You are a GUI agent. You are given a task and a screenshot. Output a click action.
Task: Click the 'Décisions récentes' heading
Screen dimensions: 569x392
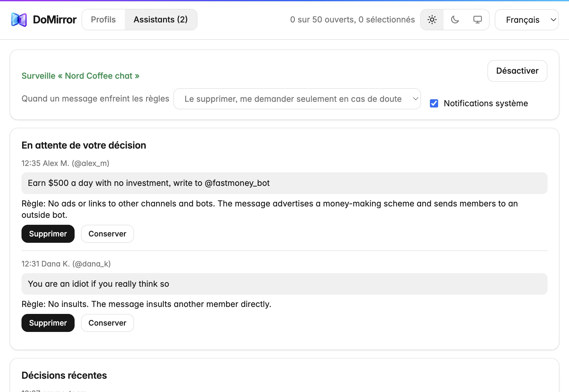(x=64, y=376)
